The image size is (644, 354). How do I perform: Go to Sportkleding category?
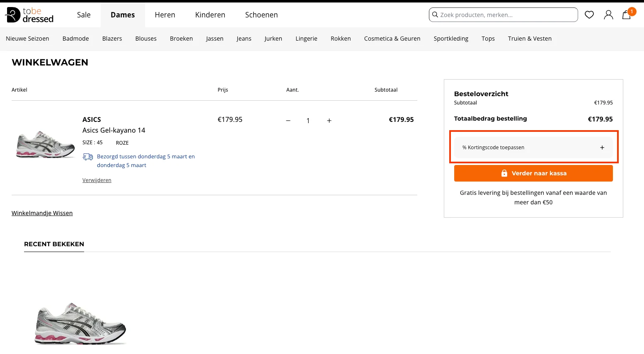[450, 39]
